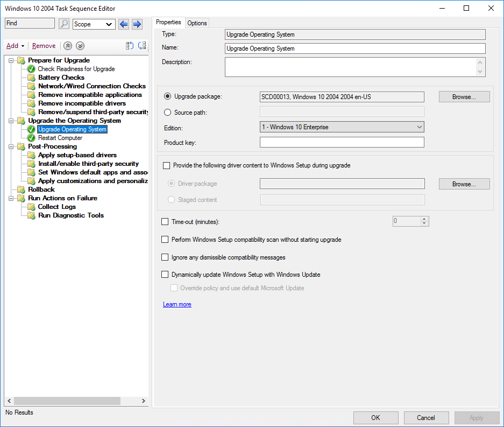Select Upgrade package radio button
This screenshot has height=427, width=504.
coord(167,96)
